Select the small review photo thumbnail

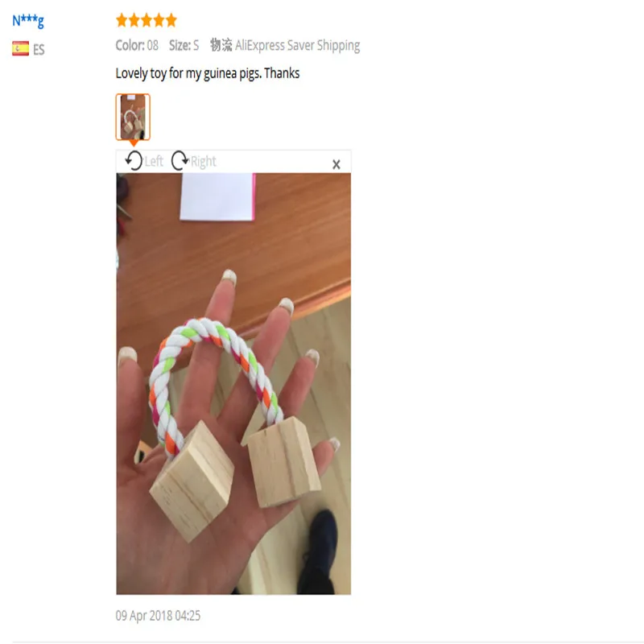click(x=133, y=117)
